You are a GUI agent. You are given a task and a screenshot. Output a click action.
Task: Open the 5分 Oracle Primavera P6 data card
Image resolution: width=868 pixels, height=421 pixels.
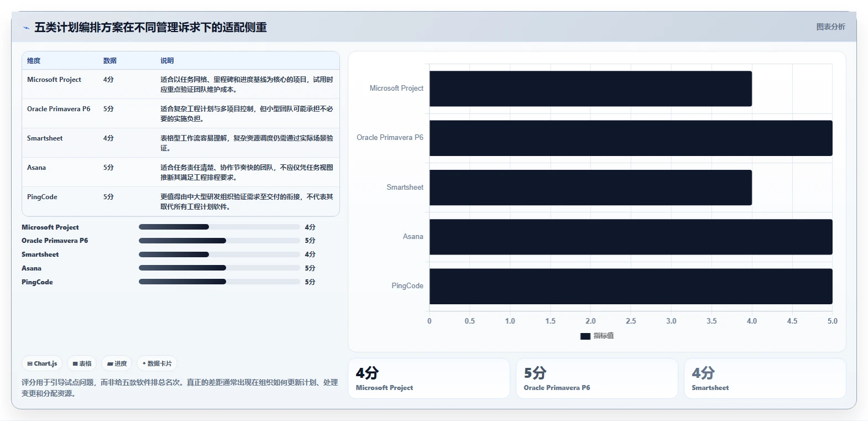coord(597,378)
